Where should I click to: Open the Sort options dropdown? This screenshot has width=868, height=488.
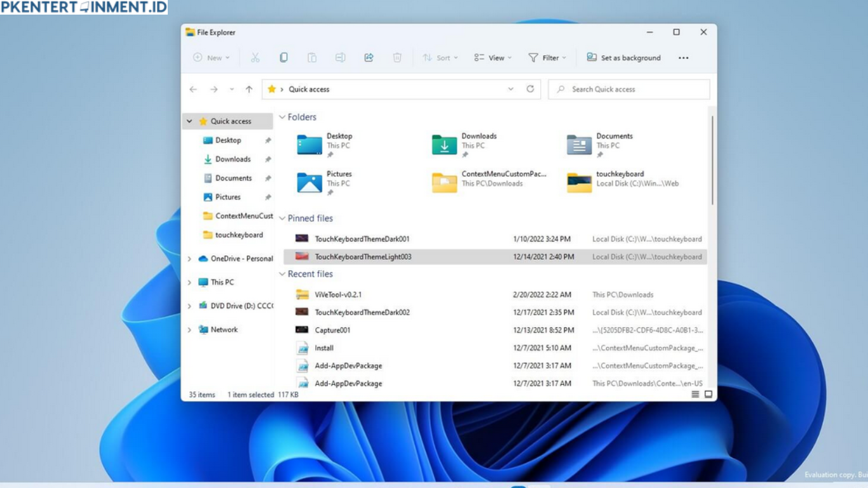(x=440, y=57)
